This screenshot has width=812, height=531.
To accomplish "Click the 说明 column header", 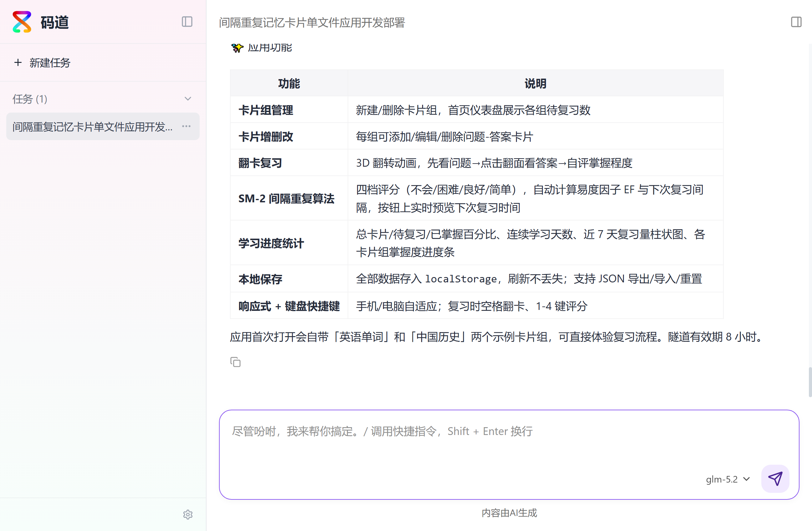I will click(535, 83).
